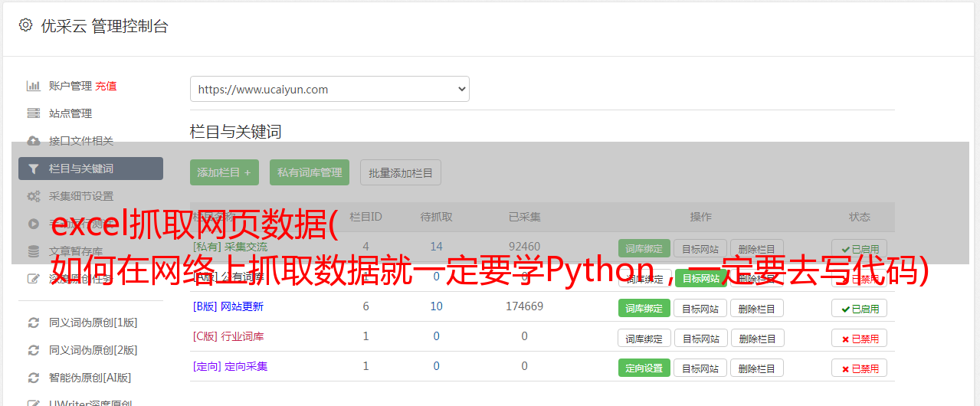Click the 已采集 column header
980x406 pixels.
(524, 217)
